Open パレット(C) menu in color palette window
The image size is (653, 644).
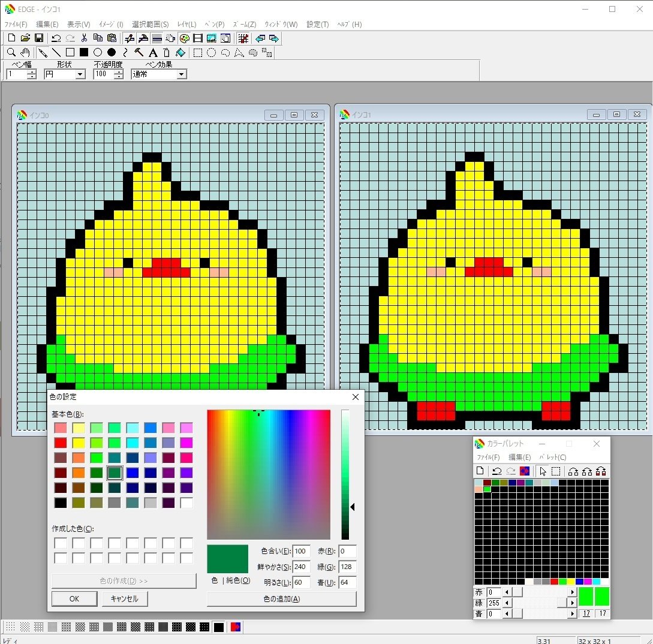click(x=553, y=457)
